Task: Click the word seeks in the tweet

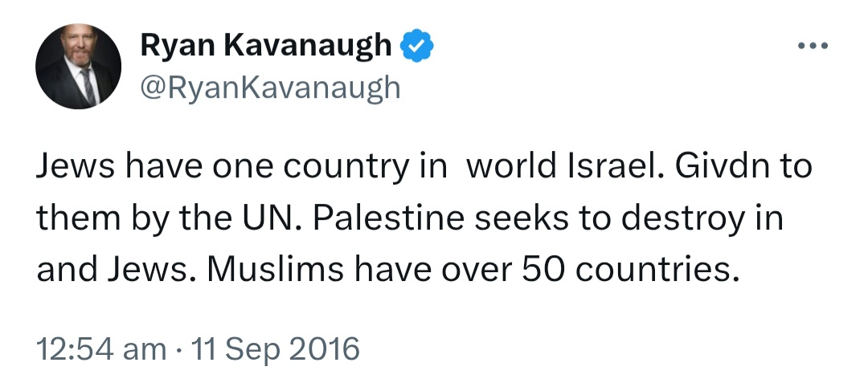Action: click(x=522, y=218)
